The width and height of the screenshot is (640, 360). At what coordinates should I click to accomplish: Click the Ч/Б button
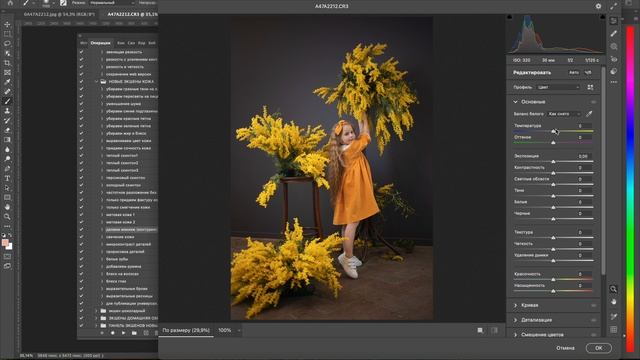[x=588, y=73]
